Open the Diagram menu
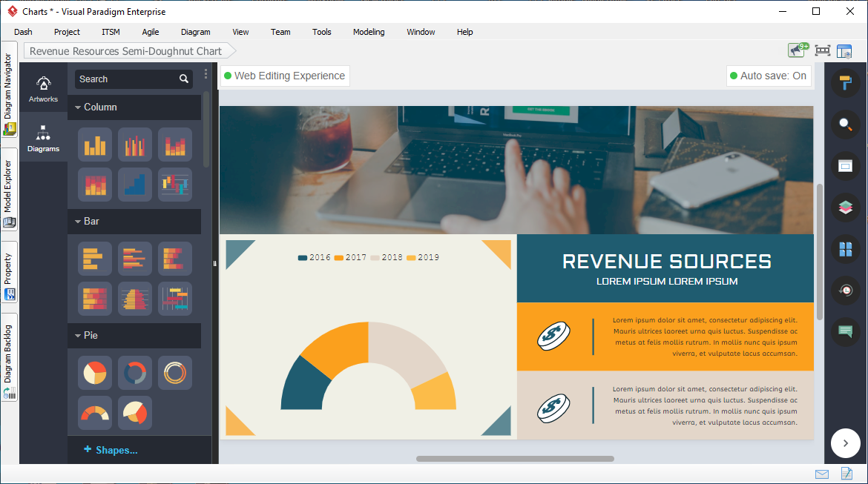 pos(195,32)
